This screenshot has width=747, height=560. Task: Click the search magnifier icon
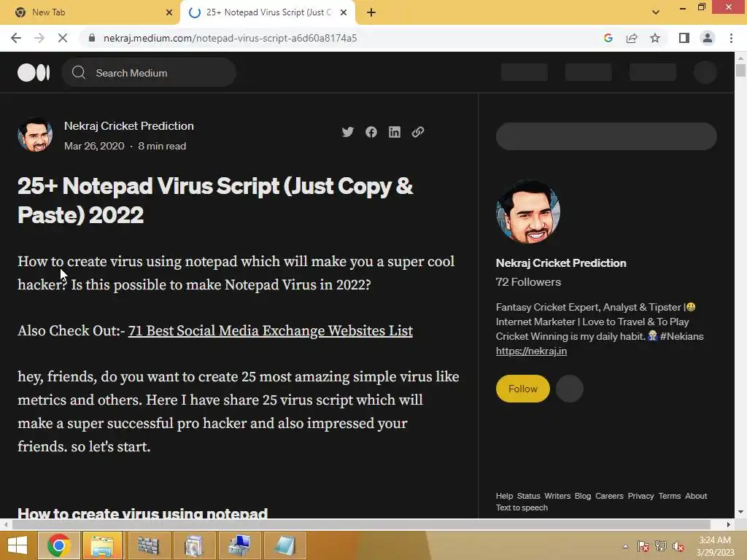[x=79, y=72]
